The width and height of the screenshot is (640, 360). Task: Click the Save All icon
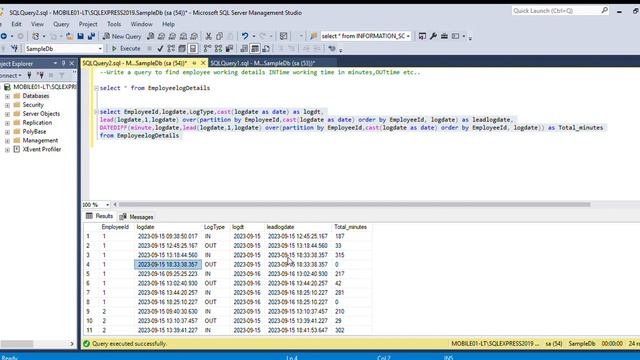[91, 36]
